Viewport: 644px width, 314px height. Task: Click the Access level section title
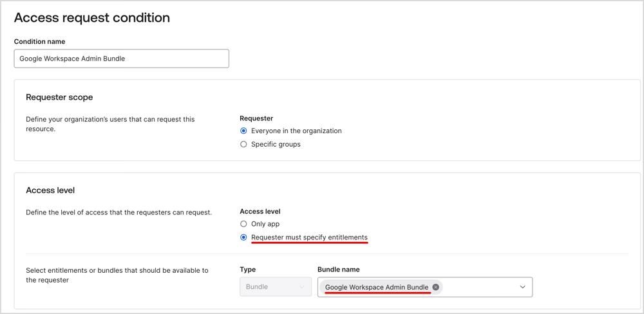pos(50,190)
